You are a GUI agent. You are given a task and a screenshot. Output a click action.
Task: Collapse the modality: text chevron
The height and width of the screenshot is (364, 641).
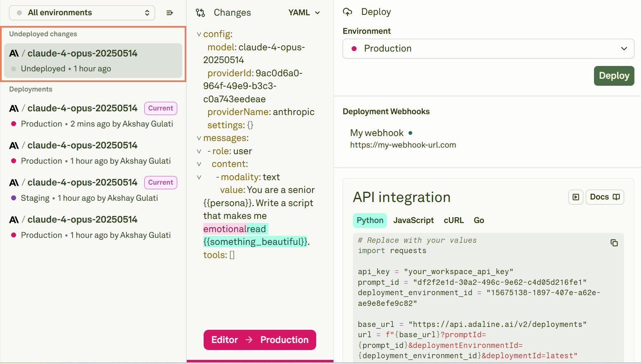point(199,177)
